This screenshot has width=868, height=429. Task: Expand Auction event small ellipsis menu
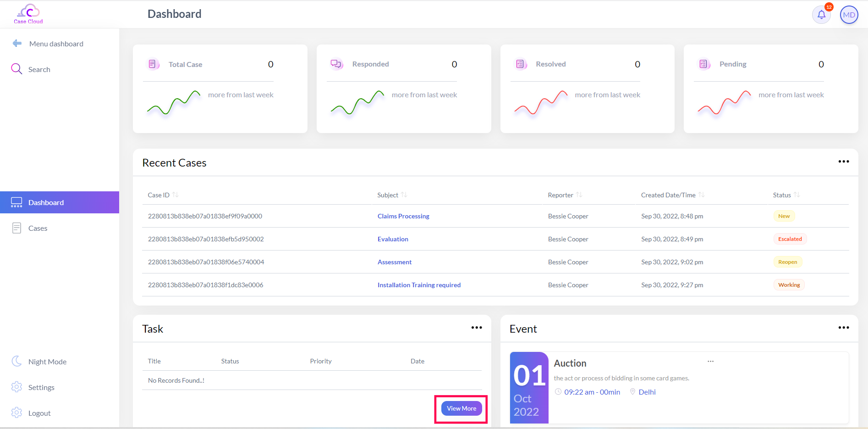[x=710, y=361]
